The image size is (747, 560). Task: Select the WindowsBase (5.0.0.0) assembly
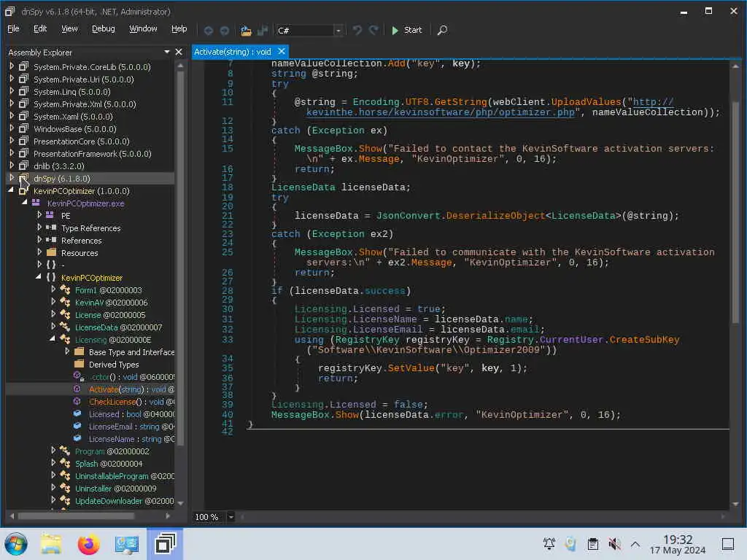pyautogui.click(x=75, y=128)
